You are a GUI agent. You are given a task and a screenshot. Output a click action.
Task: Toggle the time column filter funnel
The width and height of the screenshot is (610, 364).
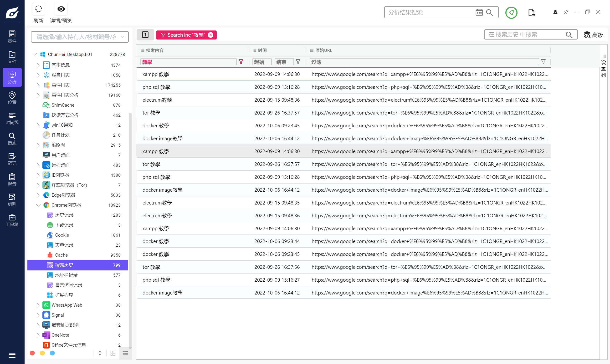click(x=298, y=62)
